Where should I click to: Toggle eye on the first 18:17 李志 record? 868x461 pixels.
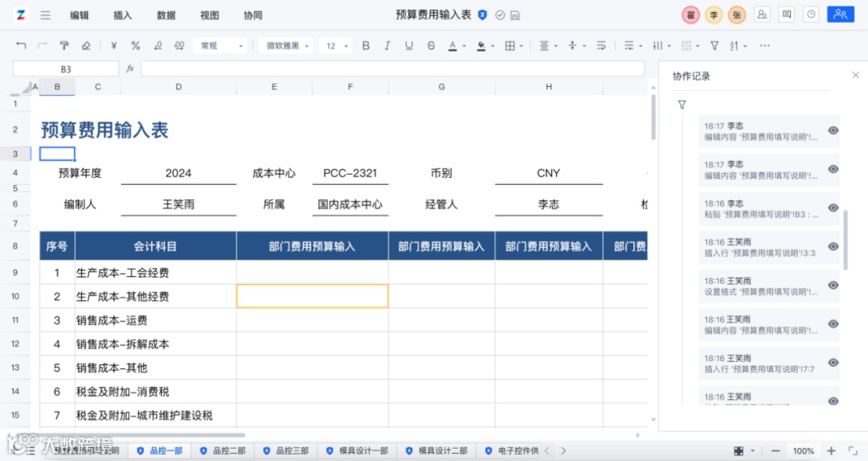(833, 131)
